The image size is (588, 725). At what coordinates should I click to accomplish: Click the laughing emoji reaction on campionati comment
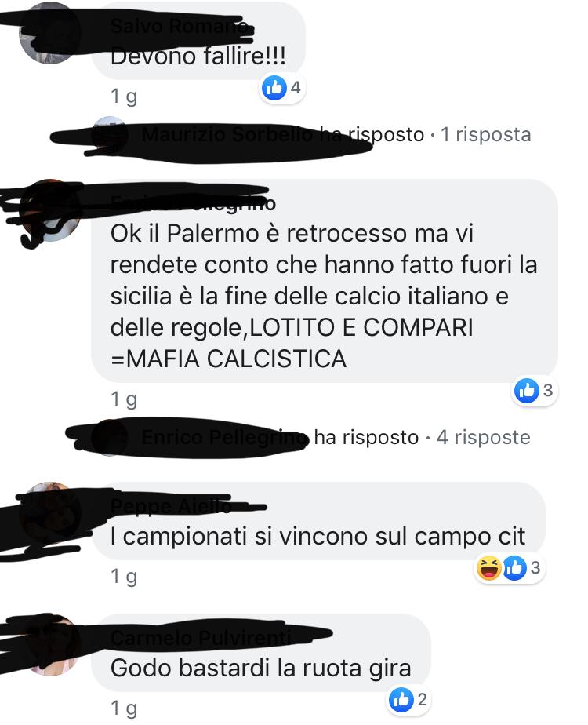coord(488,568)
